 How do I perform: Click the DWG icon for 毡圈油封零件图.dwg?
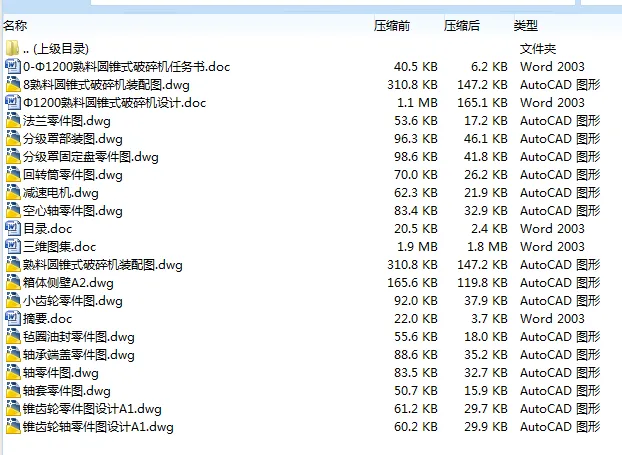pyautogui.click(x=13, y=336)
